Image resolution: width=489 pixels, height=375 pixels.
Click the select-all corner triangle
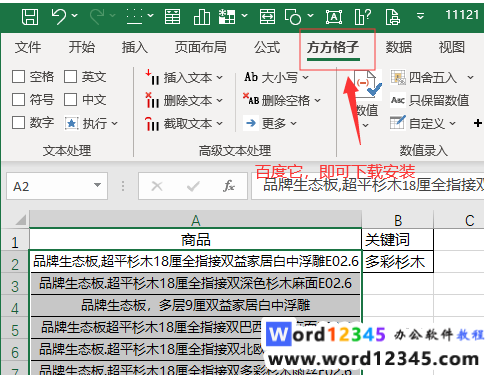pyautogui.click(x=20, y=220)
